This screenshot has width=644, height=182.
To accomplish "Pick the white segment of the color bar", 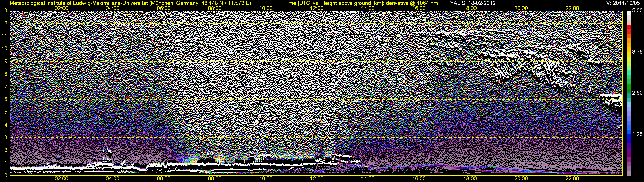I will (629, 13).
